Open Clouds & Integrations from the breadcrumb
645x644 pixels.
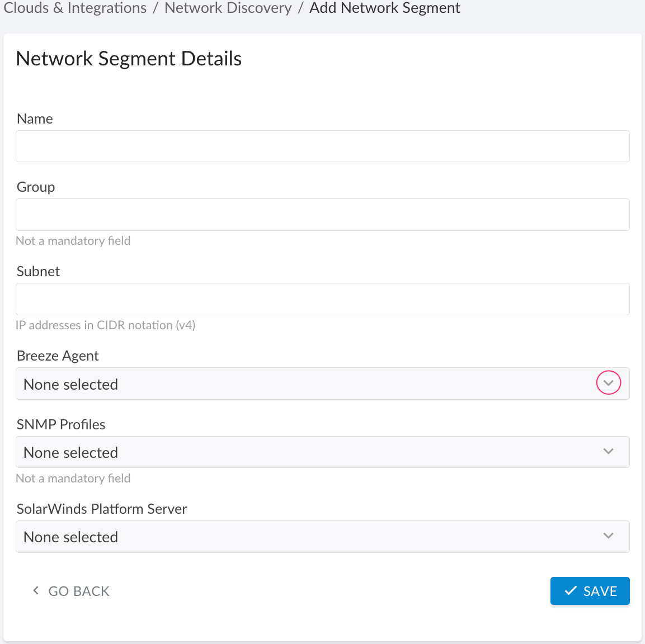pyautogui.click(x=74, y=8)
